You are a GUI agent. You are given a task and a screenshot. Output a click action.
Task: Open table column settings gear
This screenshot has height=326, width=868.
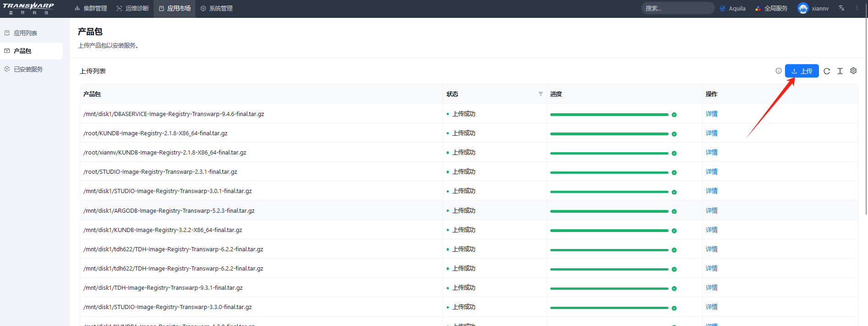(853, 71)
